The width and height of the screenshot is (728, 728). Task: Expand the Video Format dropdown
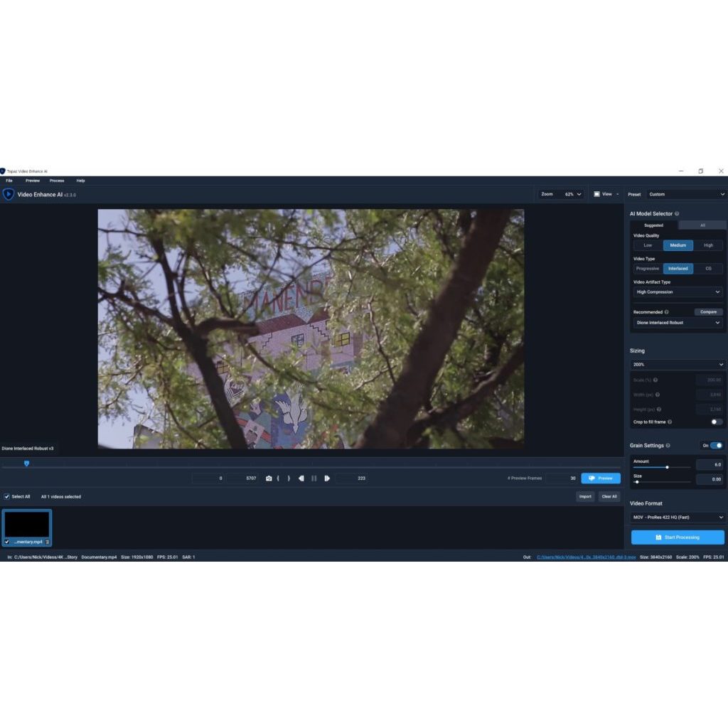(x=678, y=518)
